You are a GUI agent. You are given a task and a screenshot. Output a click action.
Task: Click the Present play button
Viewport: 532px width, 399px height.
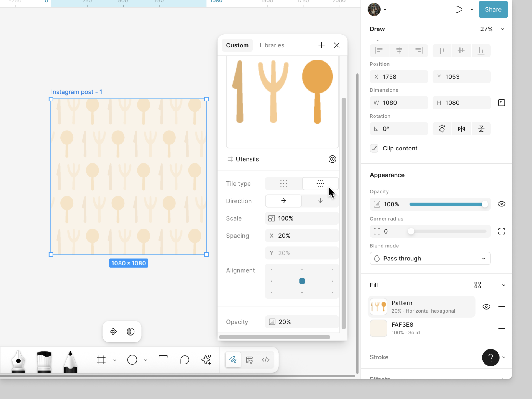coord(459,9)
